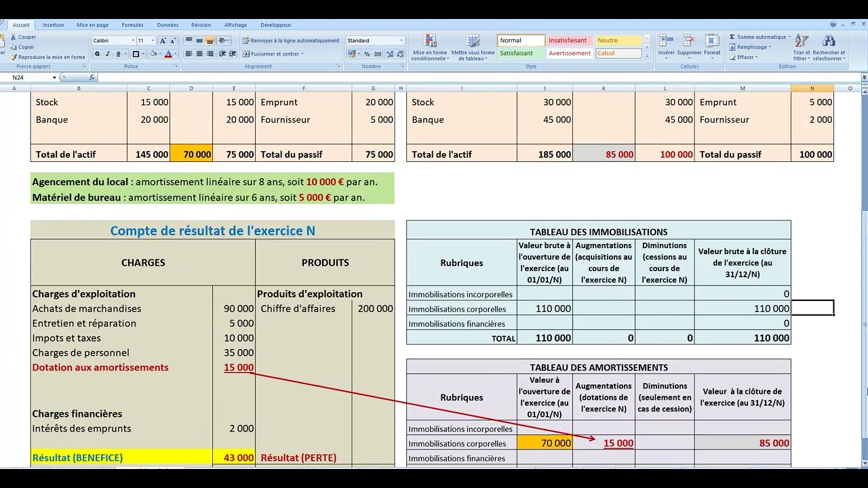Apply the Calcul cell style
This screenshot has width=868, height=488.
[618, 53]
